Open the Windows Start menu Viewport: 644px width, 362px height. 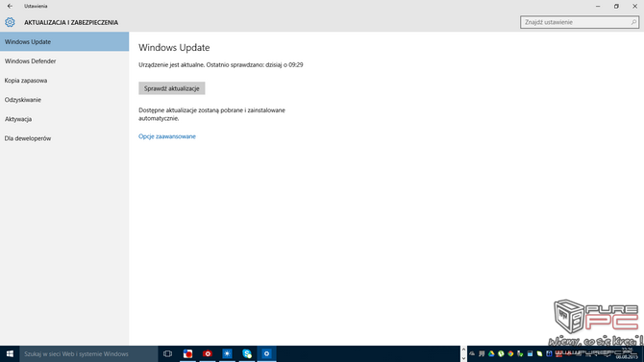click(10, 353)
